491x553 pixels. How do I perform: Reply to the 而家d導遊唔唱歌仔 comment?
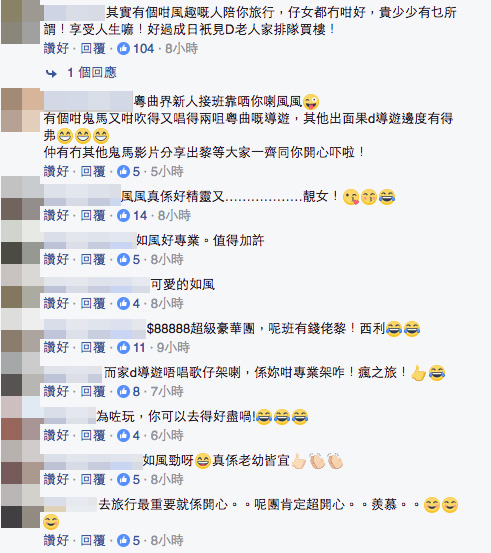tap(93, 391)
